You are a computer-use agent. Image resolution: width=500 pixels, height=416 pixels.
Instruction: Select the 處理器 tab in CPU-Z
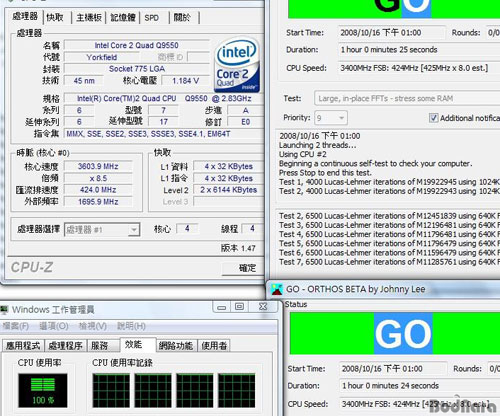pos(24,16)
